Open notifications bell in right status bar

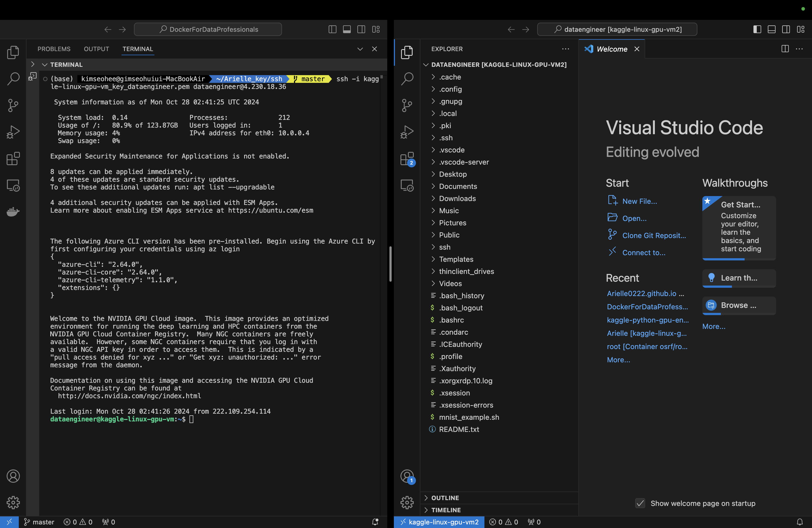(x=799, y=522)
